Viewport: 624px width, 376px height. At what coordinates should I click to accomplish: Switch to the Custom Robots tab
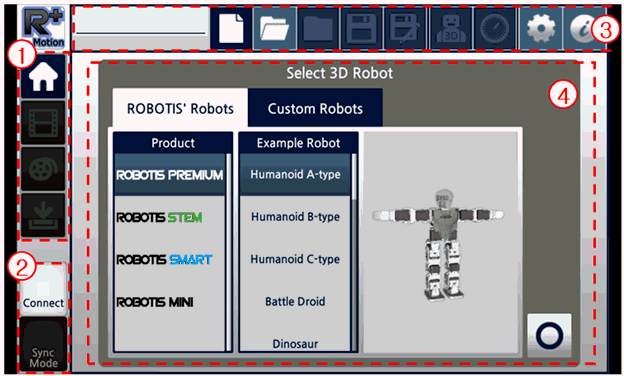[315, 108]
